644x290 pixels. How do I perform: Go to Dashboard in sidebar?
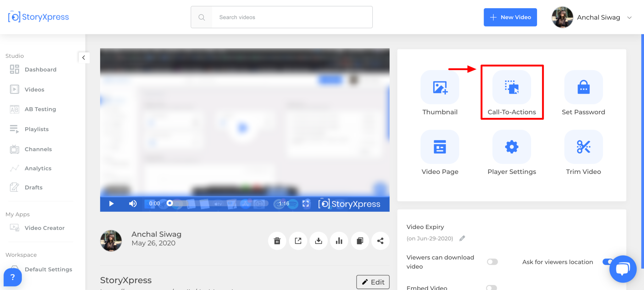pyautogui.click(x=33, y=70)
